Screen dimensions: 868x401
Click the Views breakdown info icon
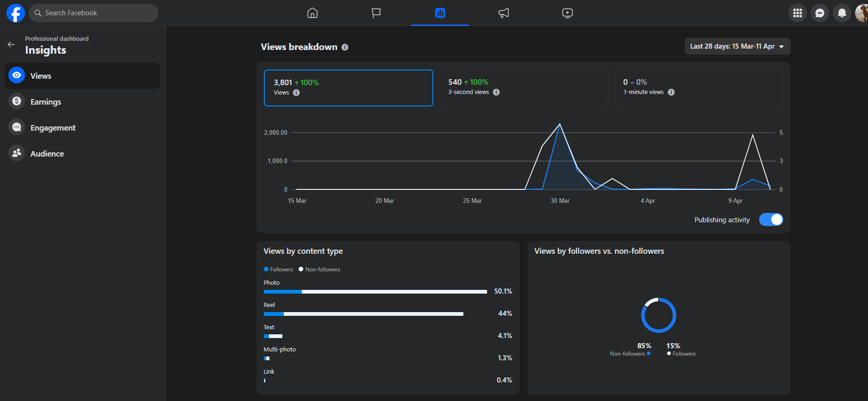345,47
